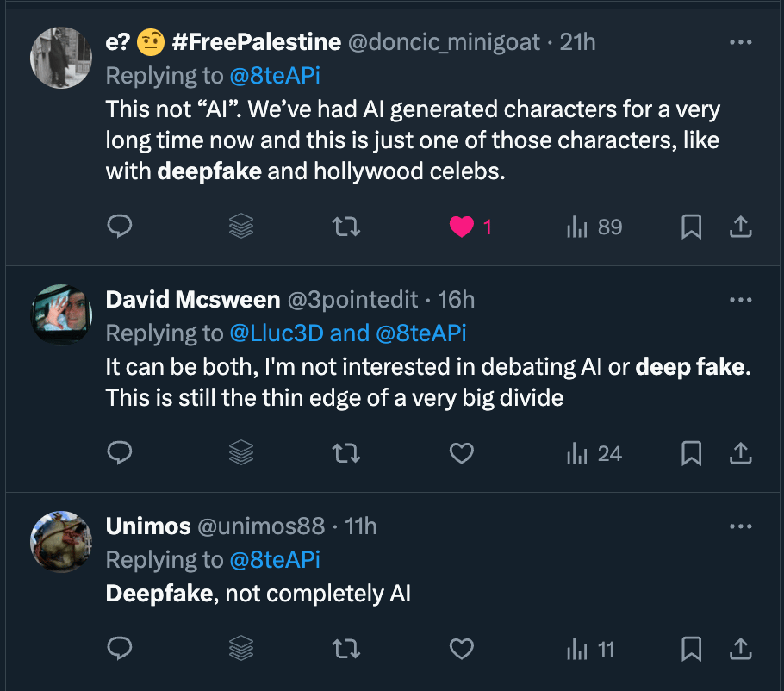
Task: Click Unimos's profile avatar
Action: (61, 542)
